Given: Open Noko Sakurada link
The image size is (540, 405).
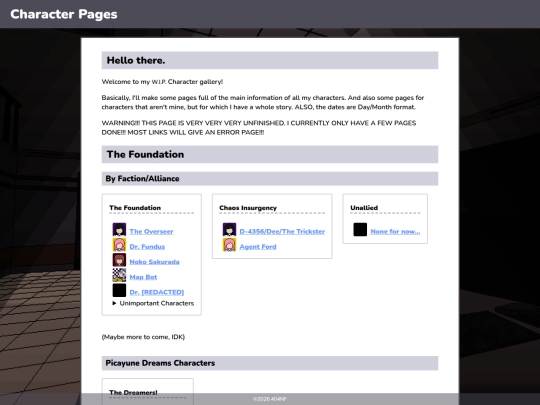Looking at the screenshot, I should click(x=154, y=262).
